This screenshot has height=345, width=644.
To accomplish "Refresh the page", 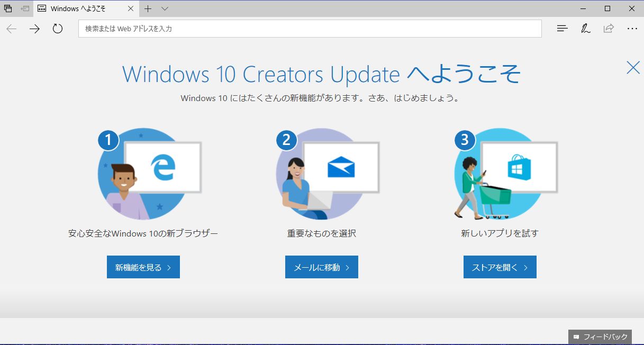I will click(x=58, y=29).
